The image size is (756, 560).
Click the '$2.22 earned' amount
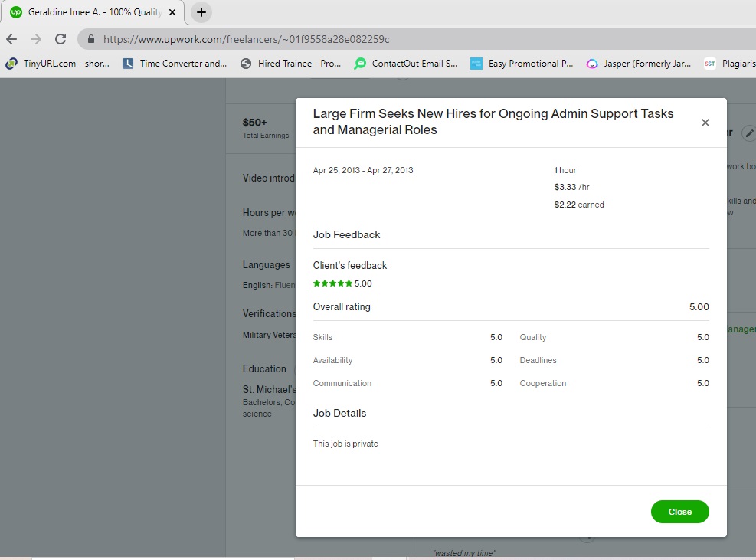click(579, 205)
